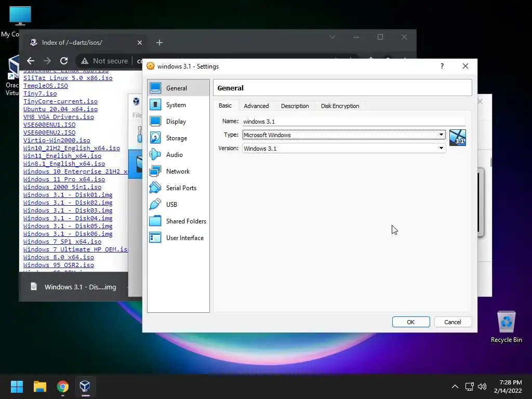The image size is (532, 399).
Task: Open the Windows_8.0_x64.iso link
Action: coord(59,258)
